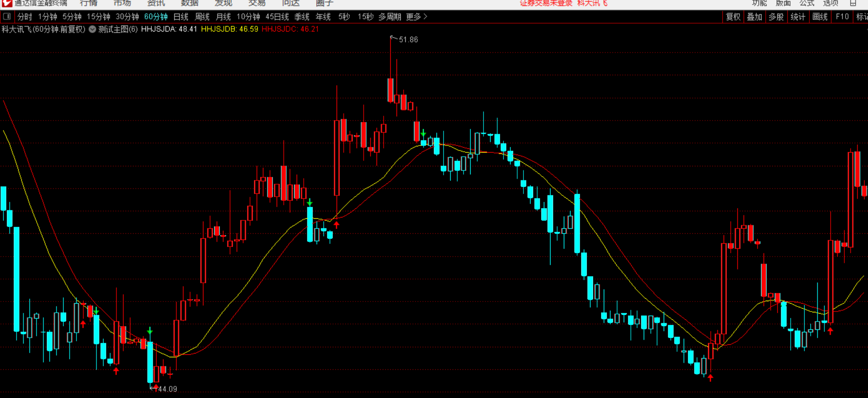The width and height of the screenshot is (868, 398).
Task: Open the 问达 menu
Action: [x=291, y=3]
